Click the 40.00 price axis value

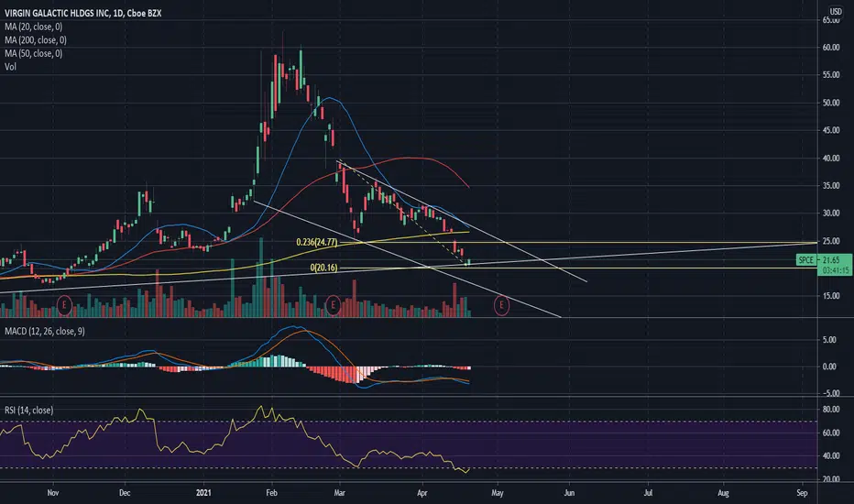[830, 158]
